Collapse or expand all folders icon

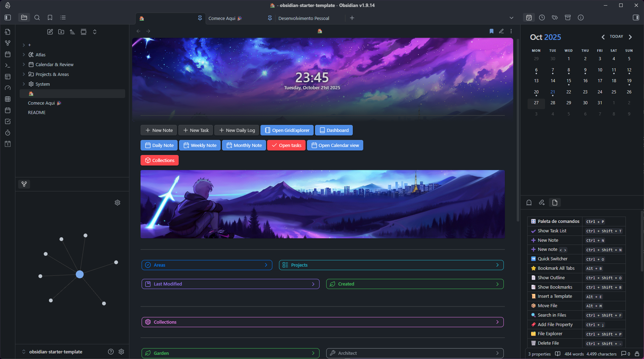pyautogui.click(x=95, y=32)
